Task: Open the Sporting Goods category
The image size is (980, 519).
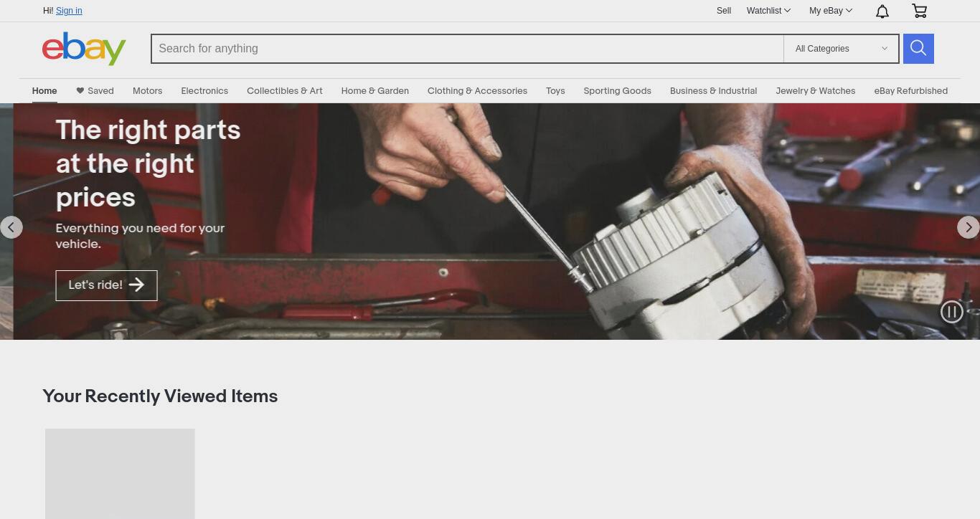Action: pos(617,91)
